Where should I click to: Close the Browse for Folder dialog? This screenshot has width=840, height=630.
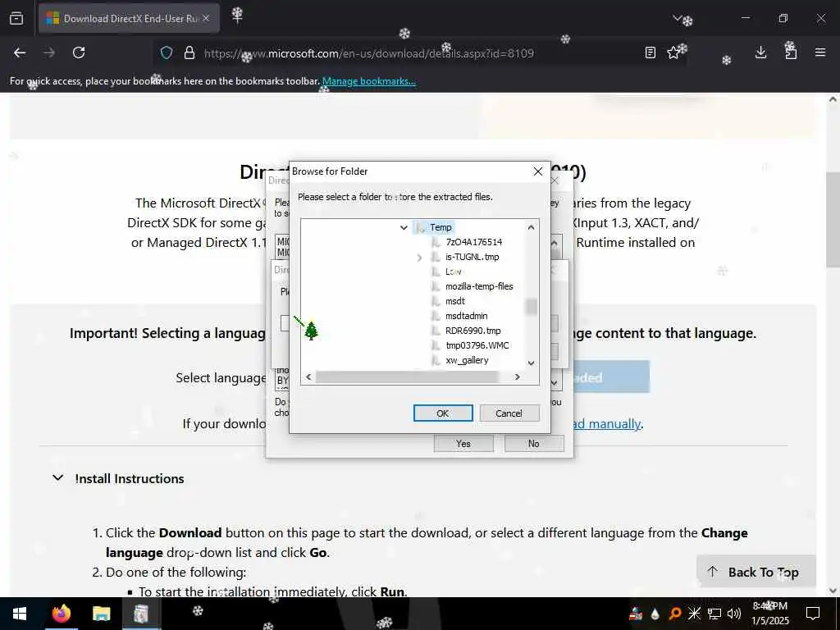tap(538, 171)
